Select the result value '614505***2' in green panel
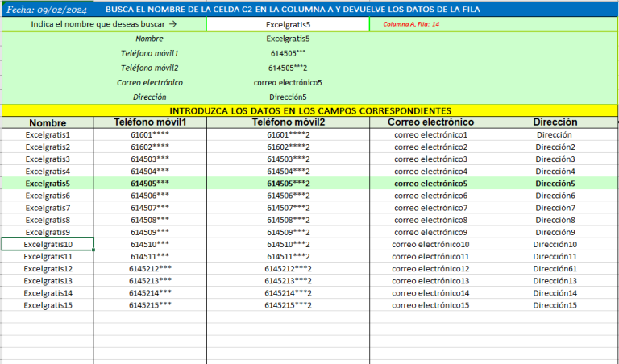The height and width of the screenshot is (364, 619). 288,68
